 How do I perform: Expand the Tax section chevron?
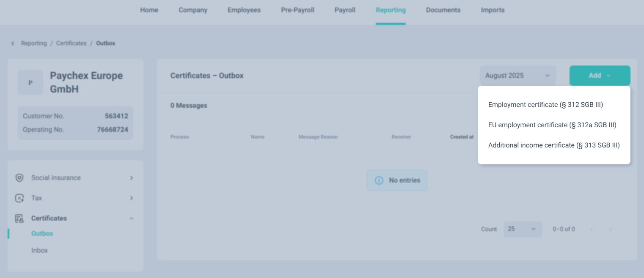(131, 198)
